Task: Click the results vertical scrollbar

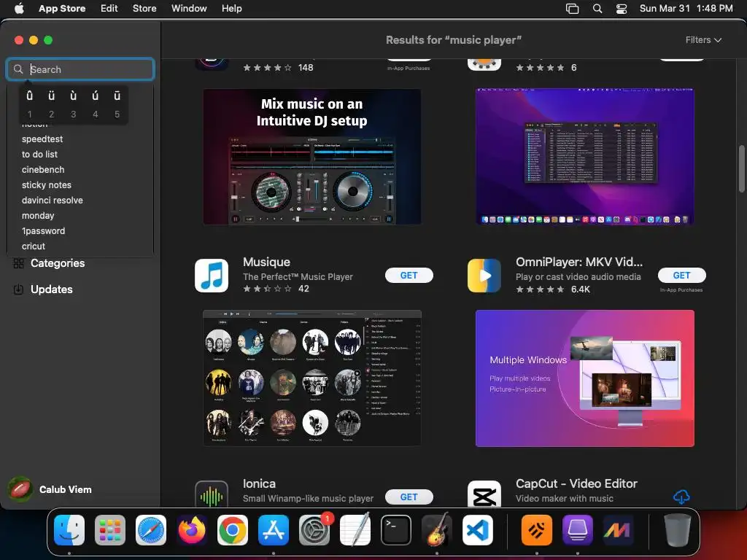Action: (741, 169)
